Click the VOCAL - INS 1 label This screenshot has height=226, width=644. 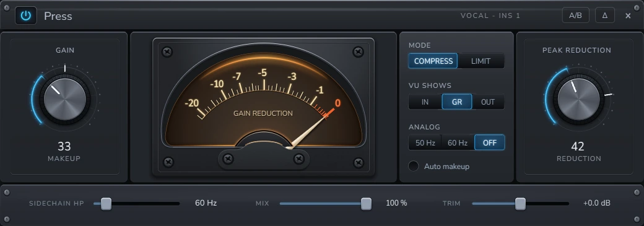click(490, 15)
